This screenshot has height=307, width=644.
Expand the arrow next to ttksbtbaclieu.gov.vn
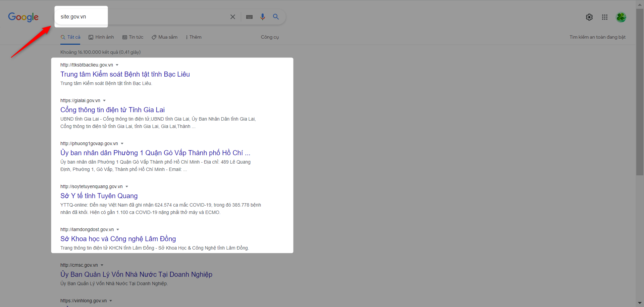pyautogui.click(x=117, y=65)
